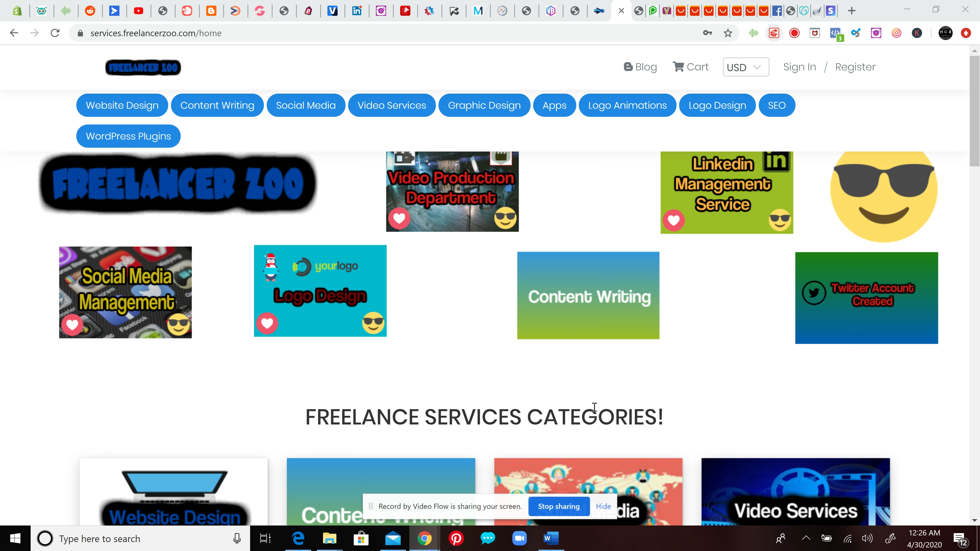Screen dimensions: 980x551
Task: Open the Linkedin Management Service thumbnail
Action: tap(727, 192)
